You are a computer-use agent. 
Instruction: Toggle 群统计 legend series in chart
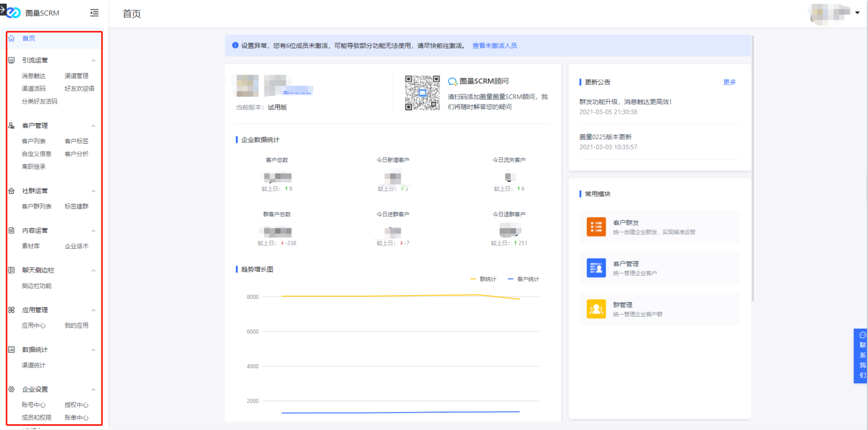point(484,279)
